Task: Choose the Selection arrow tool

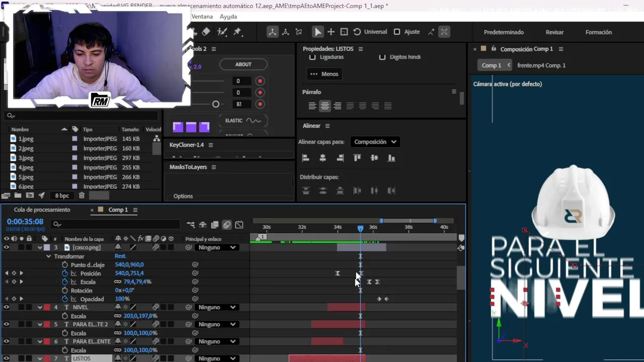Action: coord(317,32)
